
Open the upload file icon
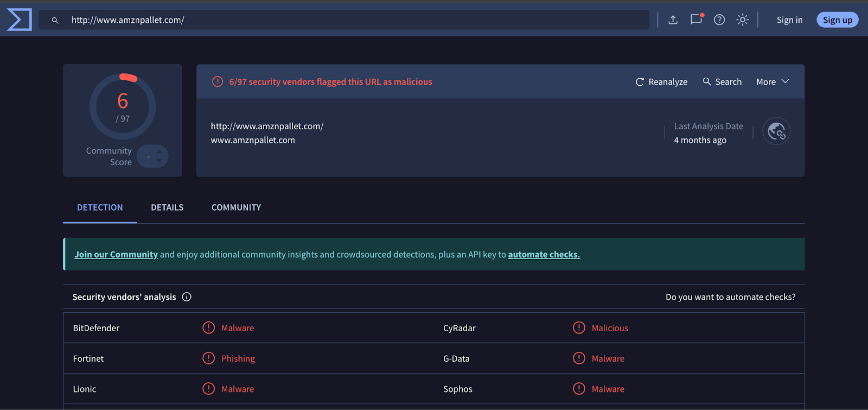pos(673,20)
